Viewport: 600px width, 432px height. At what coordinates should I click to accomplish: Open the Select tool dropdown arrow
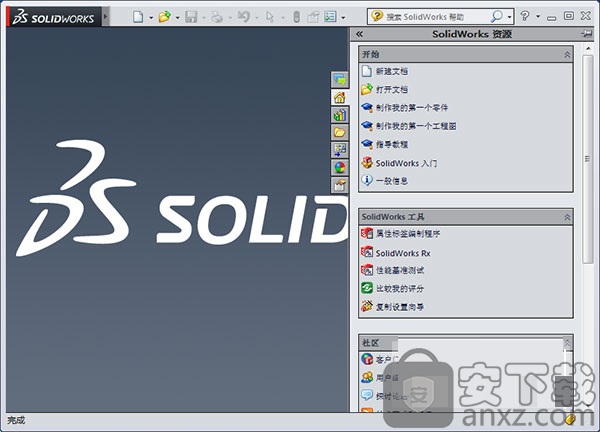tap(283, 18)
